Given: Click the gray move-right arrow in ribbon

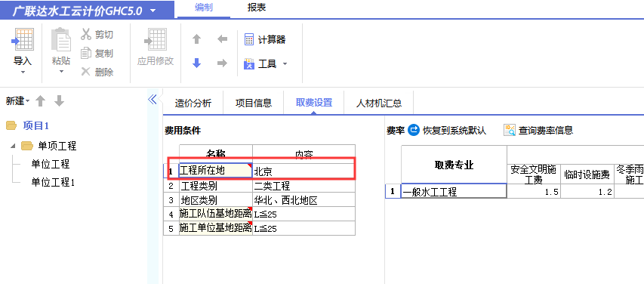Looking at the screenshot, I should click(x=222, y=63).
